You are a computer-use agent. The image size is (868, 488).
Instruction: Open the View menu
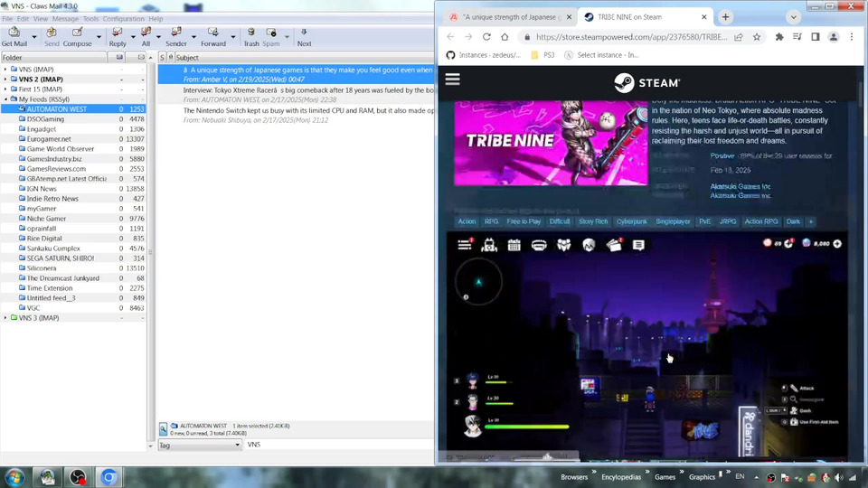pos(41,19)
